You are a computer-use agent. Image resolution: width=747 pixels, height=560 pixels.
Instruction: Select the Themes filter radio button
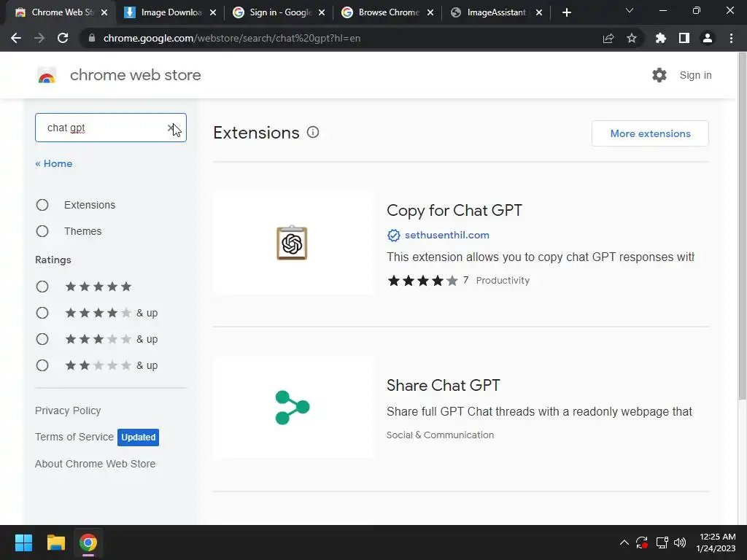tap(42, 231)
